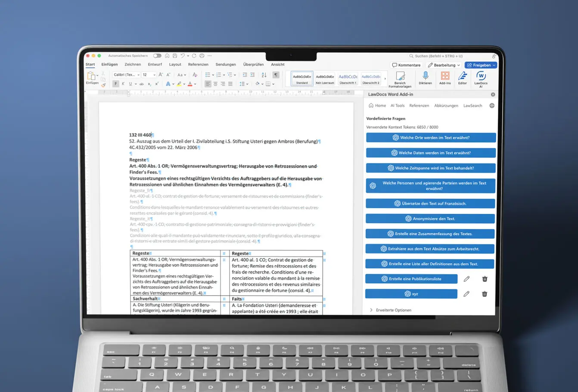Toggle bold formatting (F) button

[115, 84]
